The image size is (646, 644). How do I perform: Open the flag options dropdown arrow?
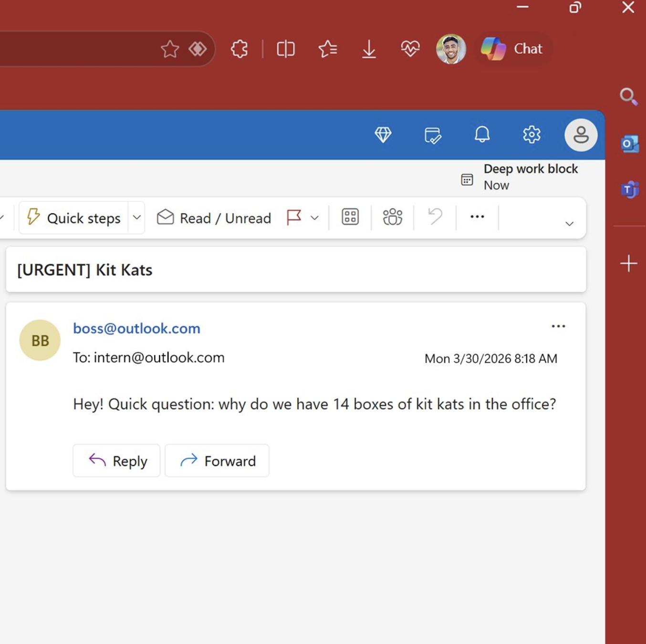pyautogui.click(x=314, y=218)
